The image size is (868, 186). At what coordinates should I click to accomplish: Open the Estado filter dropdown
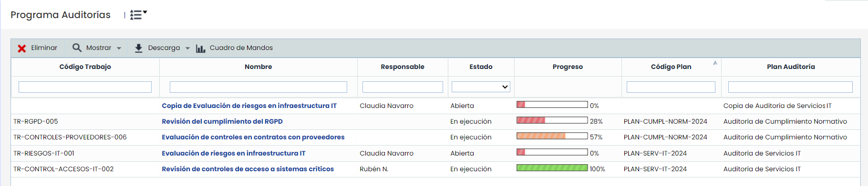(481, 87)
